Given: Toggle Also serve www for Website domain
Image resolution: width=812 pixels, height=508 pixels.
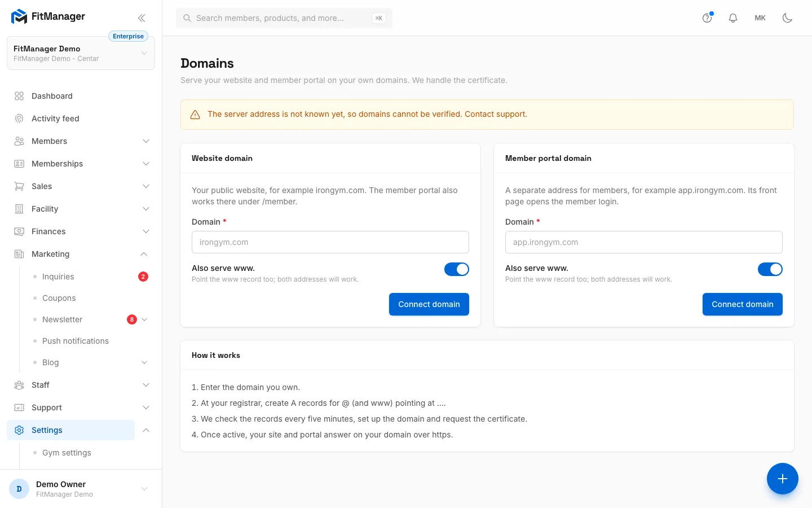Looking at the screenshot, I should 457,269.
